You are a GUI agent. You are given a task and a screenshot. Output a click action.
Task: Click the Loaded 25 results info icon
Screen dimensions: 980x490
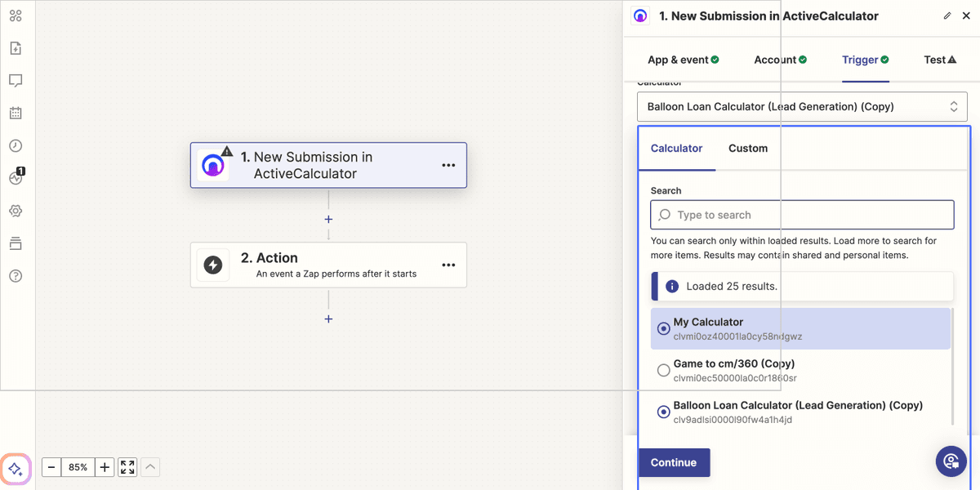672,286
